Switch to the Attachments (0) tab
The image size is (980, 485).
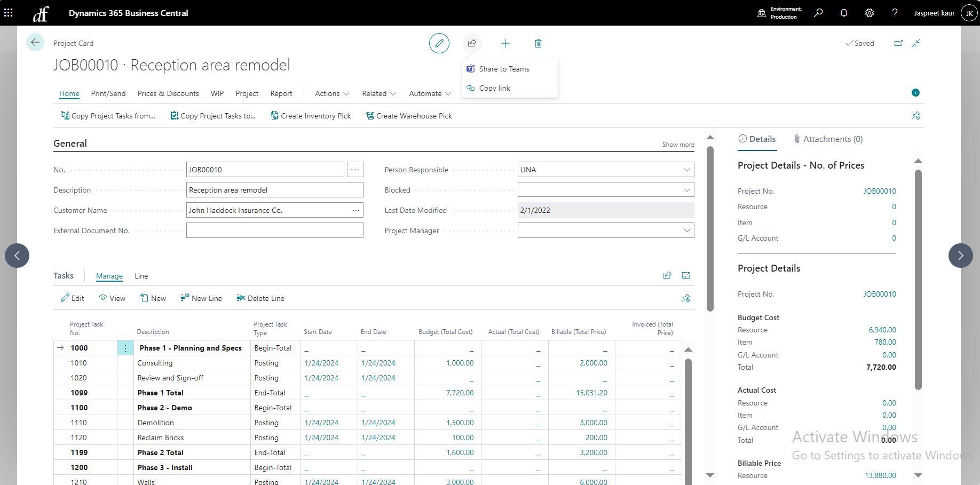point(828,139)
